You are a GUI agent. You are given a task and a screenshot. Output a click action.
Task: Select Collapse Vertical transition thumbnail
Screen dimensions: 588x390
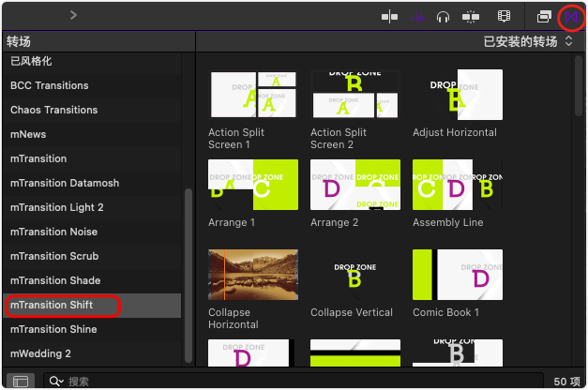355,275
